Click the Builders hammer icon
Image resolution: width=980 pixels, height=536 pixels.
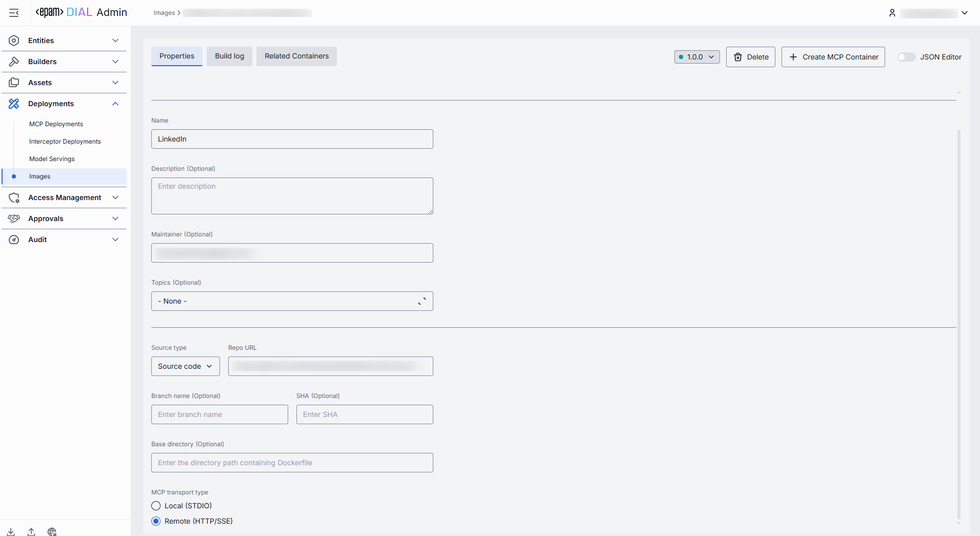[14, 62]
